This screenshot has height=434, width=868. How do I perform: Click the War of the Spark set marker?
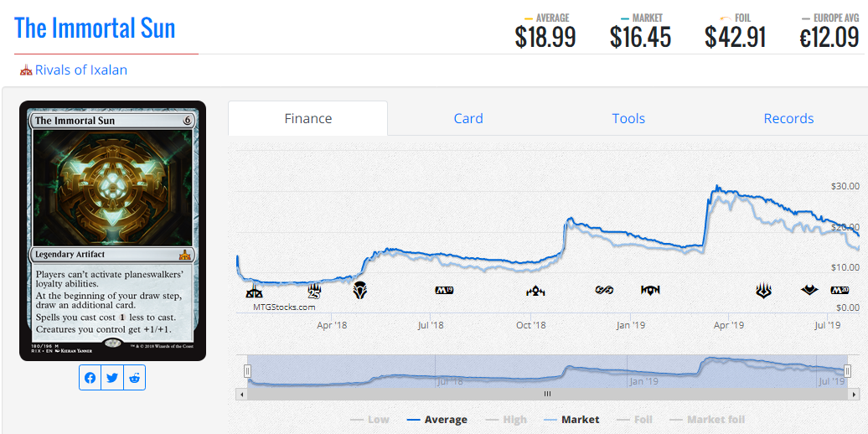coord(764,290)
